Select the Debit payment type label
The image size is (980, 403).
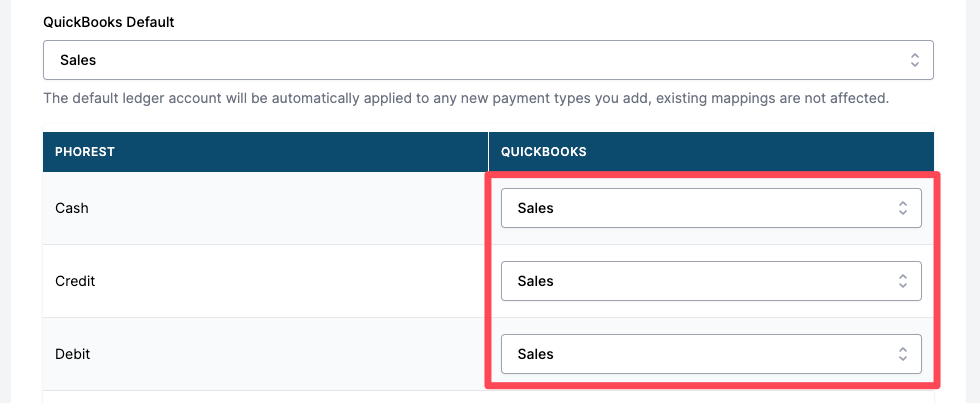pos(72,354)
